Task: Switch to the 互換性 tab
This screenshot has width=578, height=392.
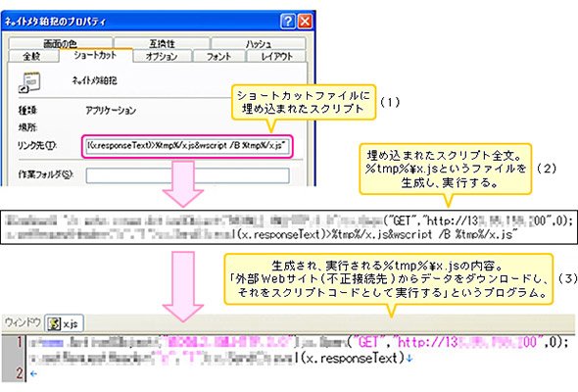Action: (162, 43)
